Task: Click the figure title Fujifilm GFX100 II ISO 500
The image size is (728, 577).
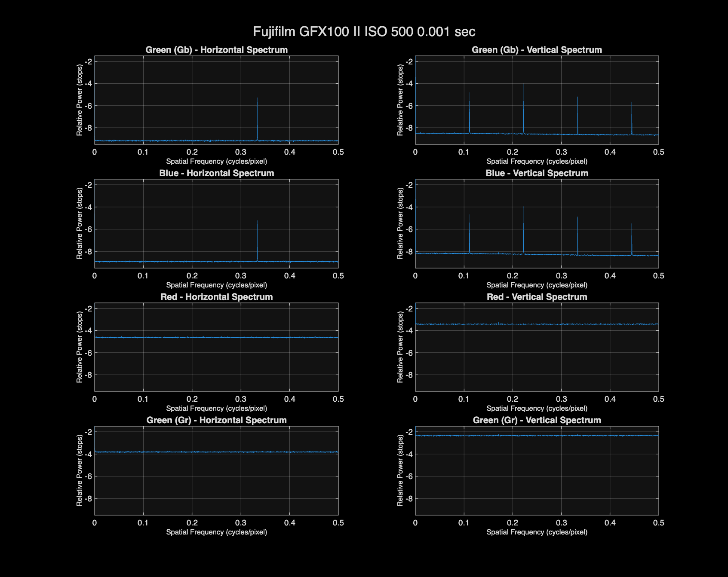Action: (364, 31)
